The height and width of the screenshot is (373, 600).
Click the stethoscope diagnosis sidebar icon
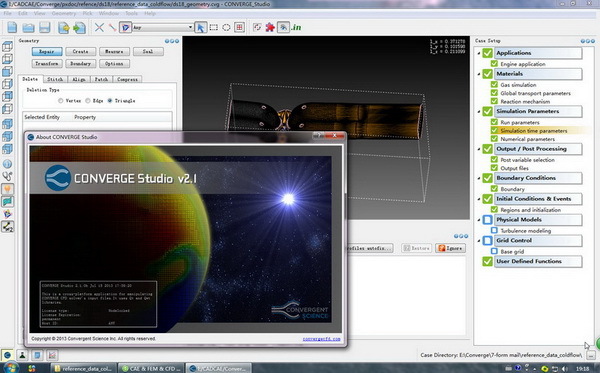pos(7,176)
